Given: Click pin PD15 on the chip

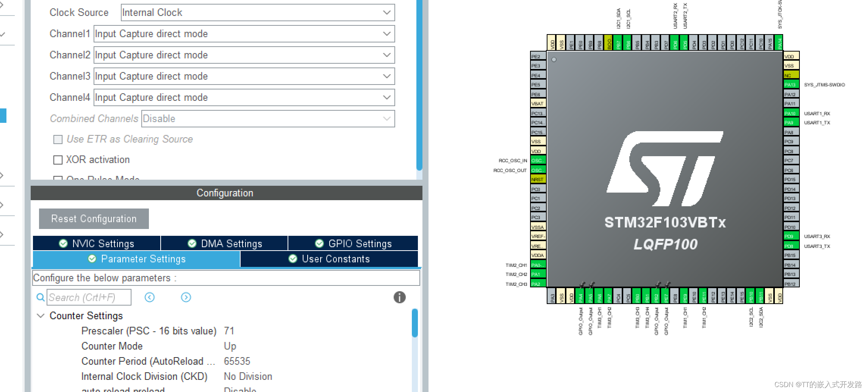Looking at the screenshot, I should (791, 179).
